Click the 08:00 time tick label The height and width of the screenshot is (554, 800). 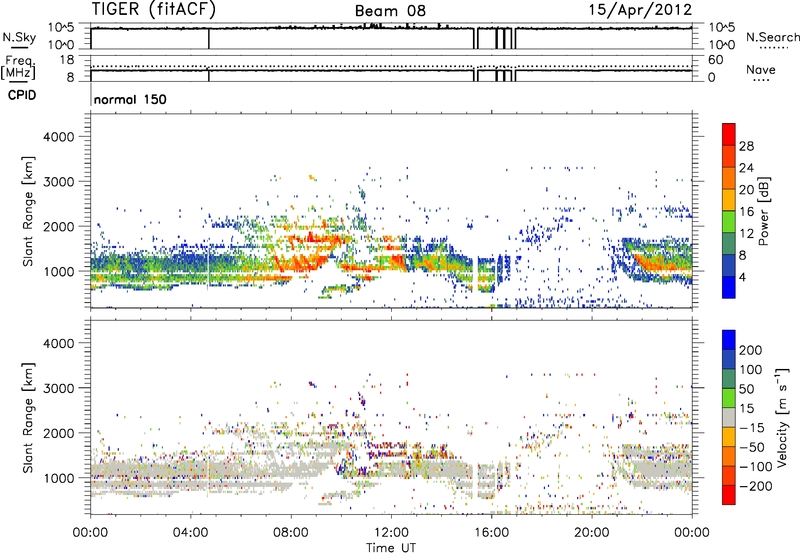click(x=291, y=533)
